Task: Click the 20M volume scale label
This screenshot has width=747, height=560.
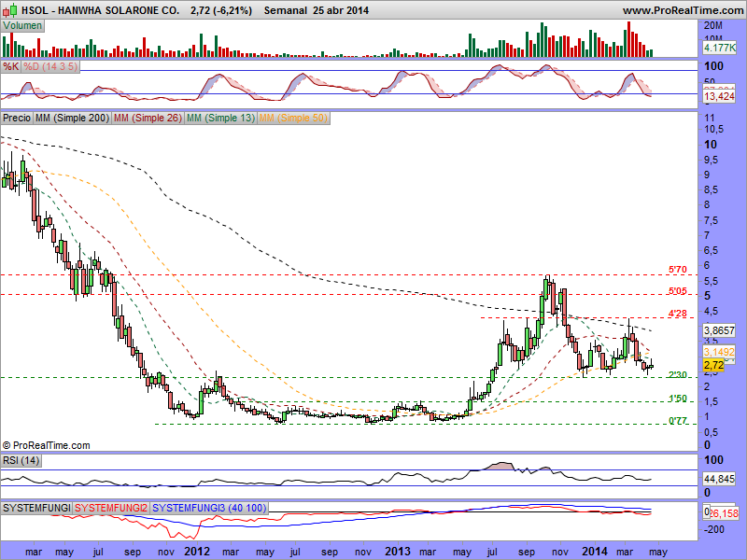Action: tap(713, 26)
